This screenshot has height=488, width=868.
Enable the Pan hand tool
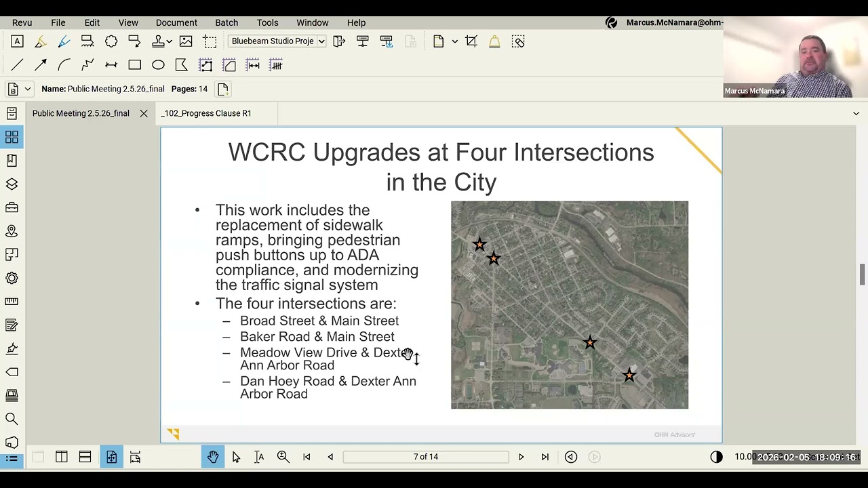click(x=213, y=457)
